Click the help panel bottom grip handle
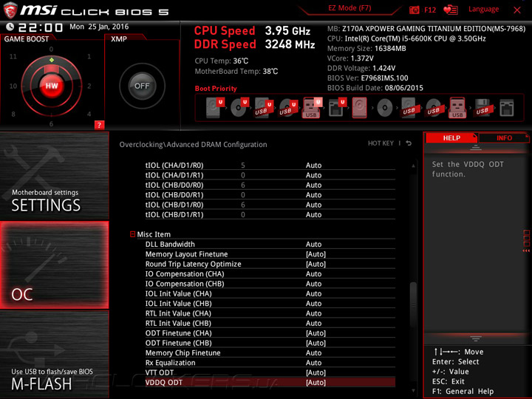Viewport: 532px width, 399px height. click(x=476, y=338)
